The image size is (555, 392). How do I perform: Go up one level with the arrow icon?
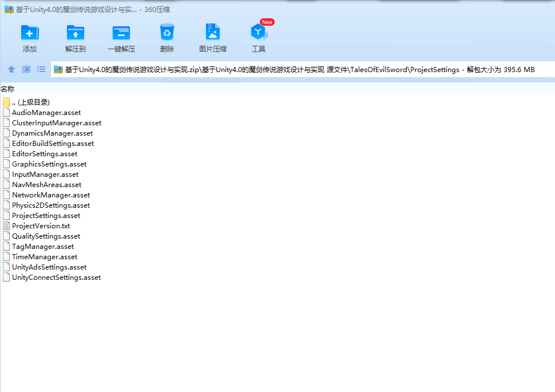pyautogui.click(x=11, y=69)
